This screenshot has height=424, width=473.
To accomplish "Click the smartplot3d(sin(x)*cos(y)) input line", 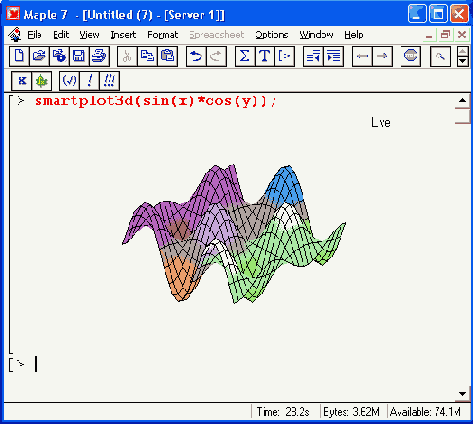I will [x=155, y=101].
